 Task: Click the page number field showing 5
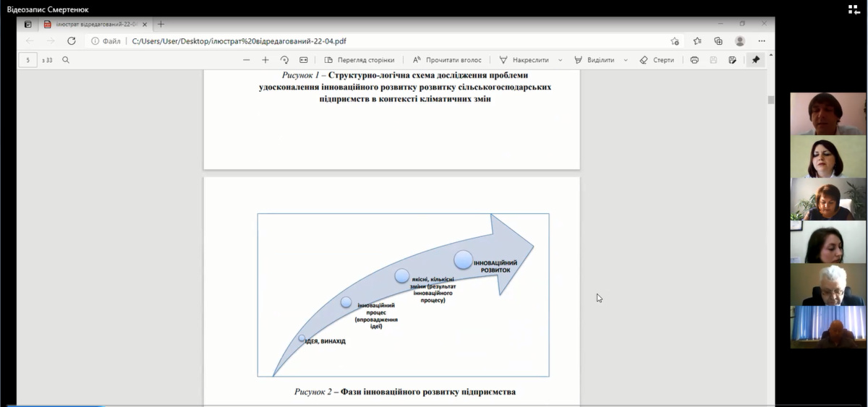click(x=28, y=60)
